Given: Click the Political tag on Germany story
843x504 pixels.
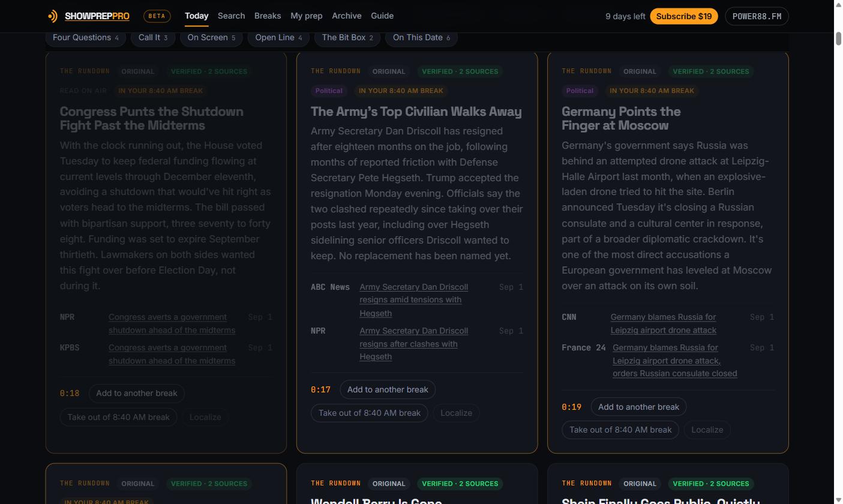Looking at the screenshot, I should (x=580, y=91).
